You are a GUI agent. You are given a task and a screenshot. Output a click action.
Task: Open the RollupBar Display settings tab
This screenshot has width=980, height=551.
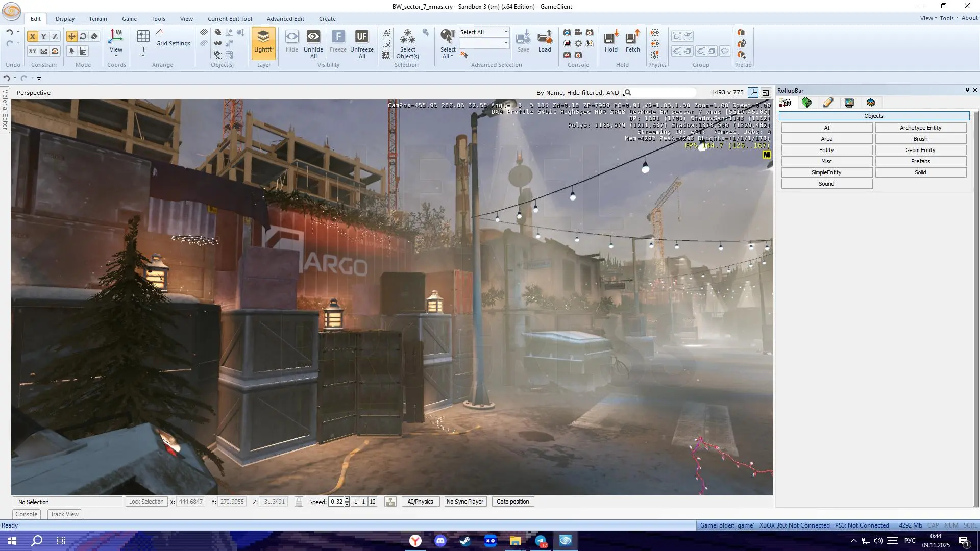[849, 103]
